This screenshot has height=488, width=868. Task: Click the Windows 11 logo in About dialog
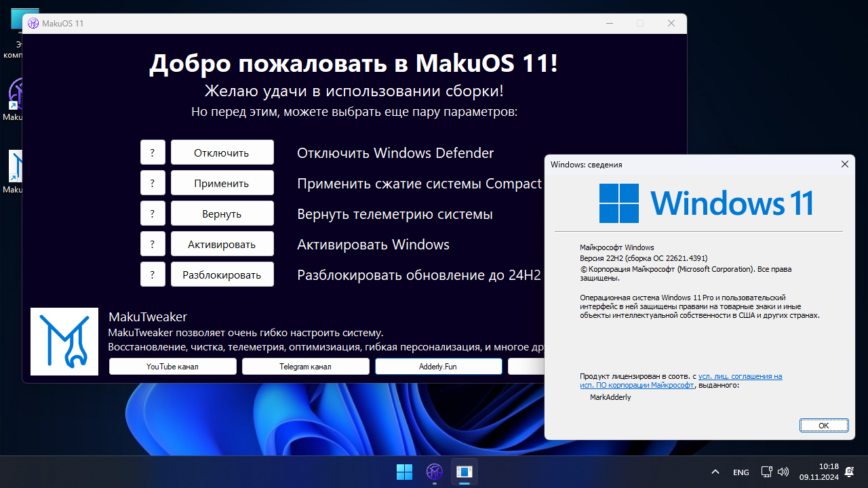pyautogui.click(x=706, y=203)
